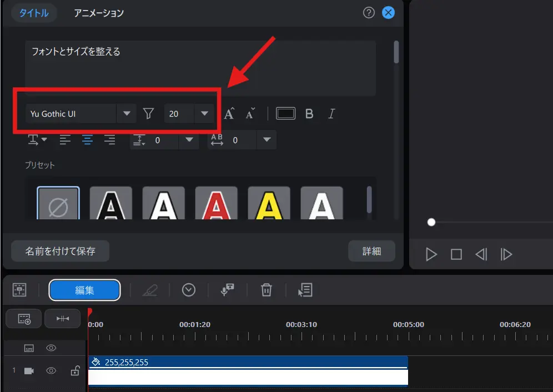The height and width of the screenshot is (392, 553).
Task: Toggle bold formatting
Action: click(x=309, y=114)
